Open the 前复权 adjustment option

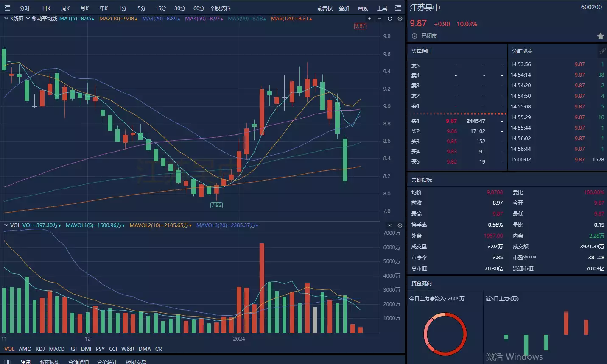pos(324,8)
